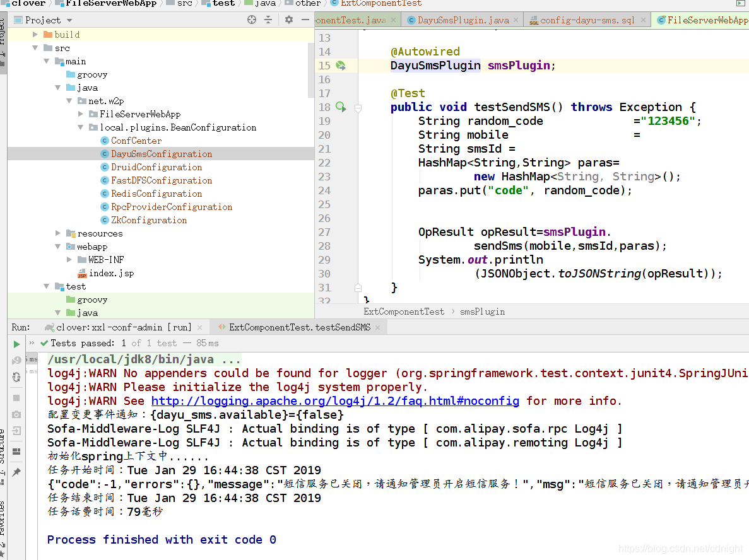Click 'test' in the navigation breadcrumb
The image size is (749, 560).
223,3
